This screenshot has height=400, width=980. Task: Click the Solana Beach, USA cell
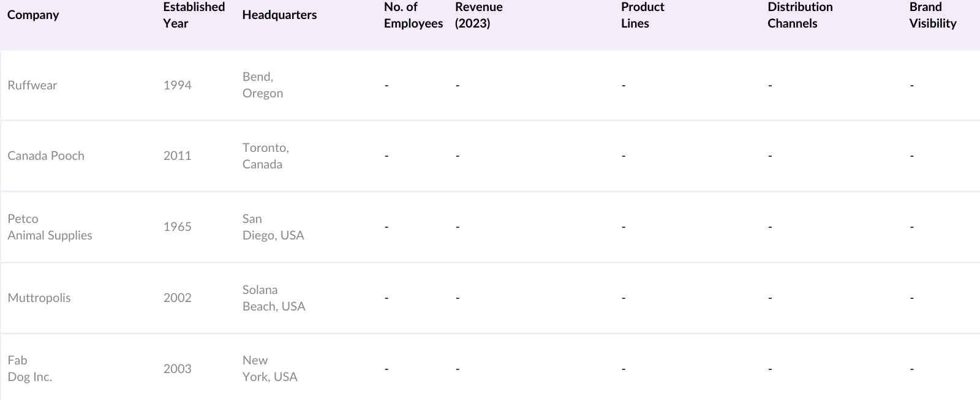point(273,298)
